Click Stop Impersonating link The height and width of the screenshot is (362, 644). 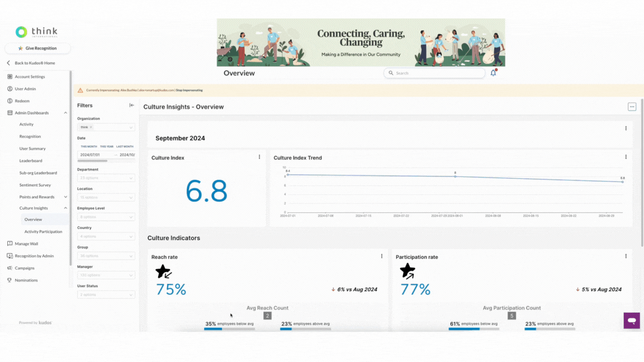(x=190, y=90)
